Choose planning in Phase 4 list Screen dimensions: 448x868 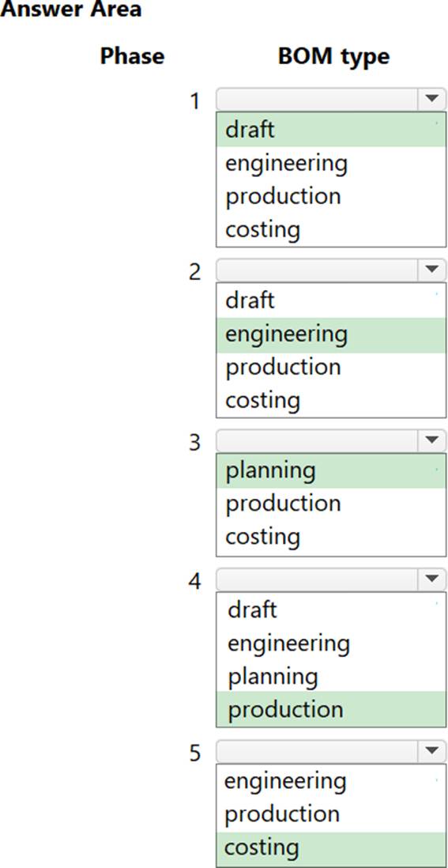click(x=331, y=677)
